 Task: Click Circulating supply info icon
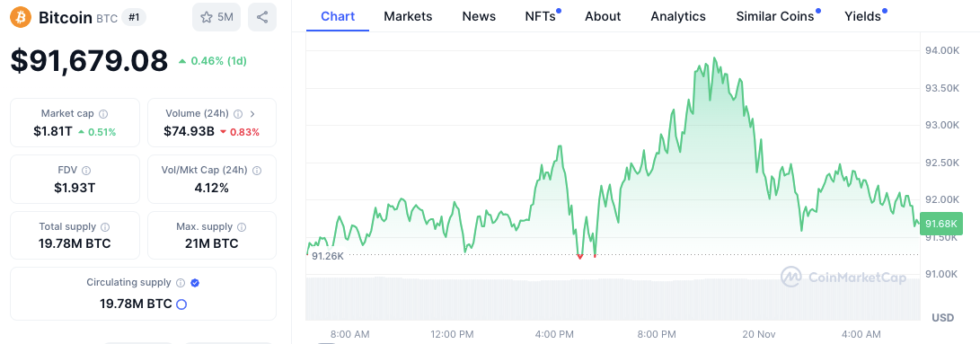coord(181,283)
